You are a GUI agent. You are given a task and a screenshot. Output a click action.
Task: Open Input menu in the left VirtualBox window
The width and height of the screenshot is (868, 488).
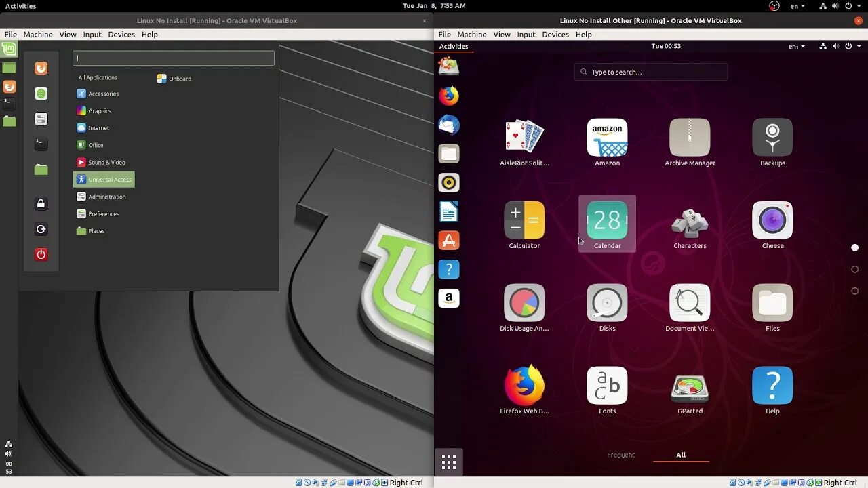pos(92,34)
